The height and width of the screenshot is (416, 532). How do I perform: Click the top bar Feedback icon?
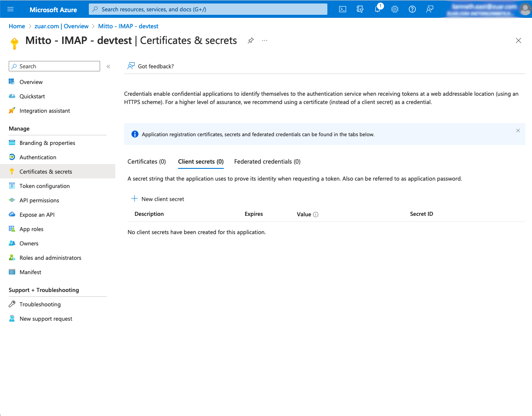(430, 9)
